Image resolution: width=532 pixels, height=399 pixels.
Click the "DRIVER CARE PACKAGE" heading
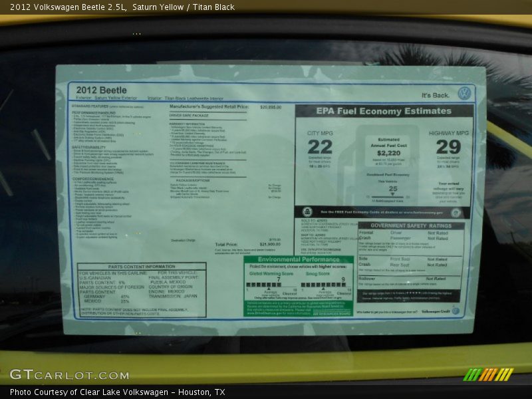pos(189,115)
